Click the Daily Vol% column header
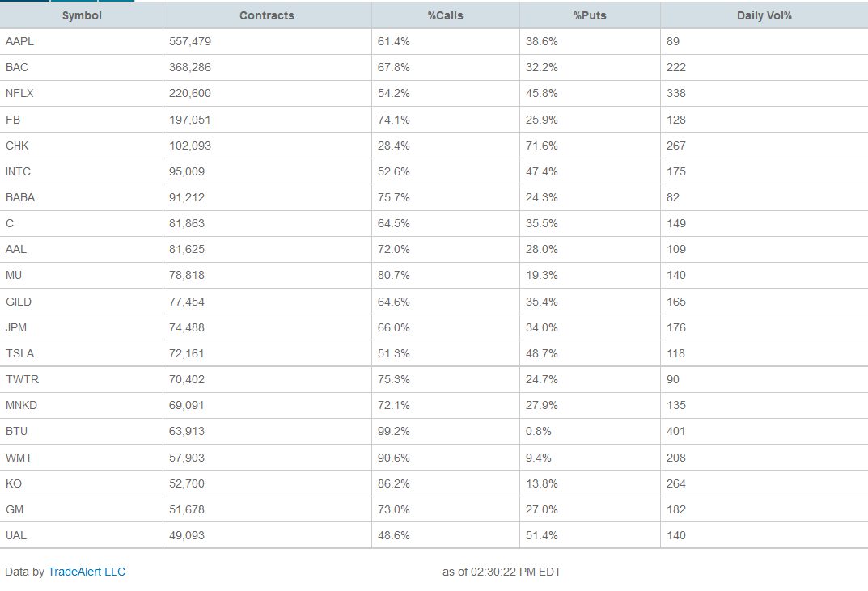The width and height of the screenshot is (868, 591). pyautogui.click(x=764, y=15)
